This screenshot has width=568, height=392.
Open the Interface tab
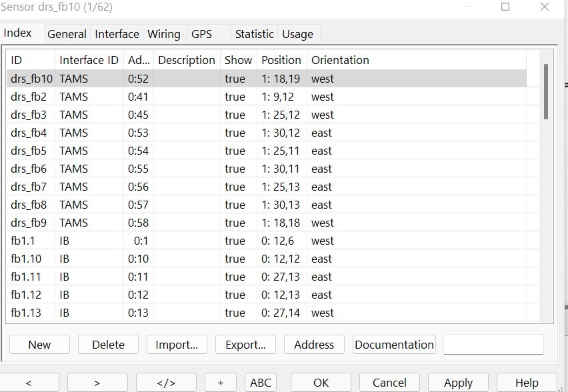click(117, 34)
